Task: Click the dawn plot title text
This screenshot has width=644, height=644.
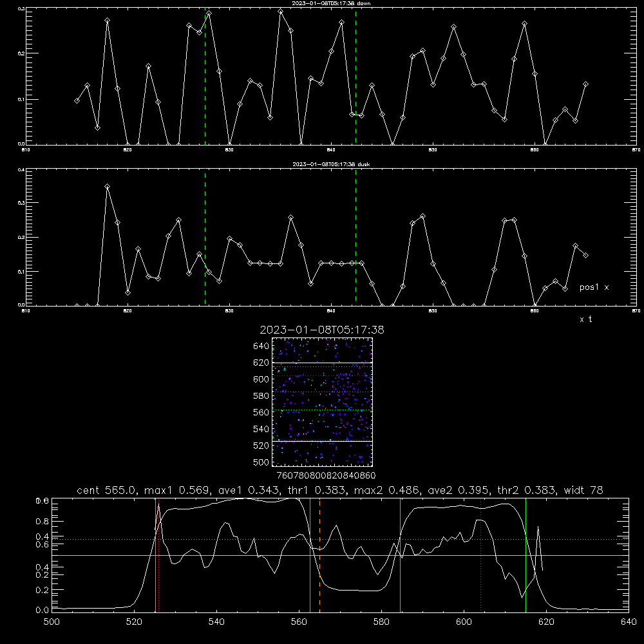Action: pyautogui.click(x=331, y=3)
